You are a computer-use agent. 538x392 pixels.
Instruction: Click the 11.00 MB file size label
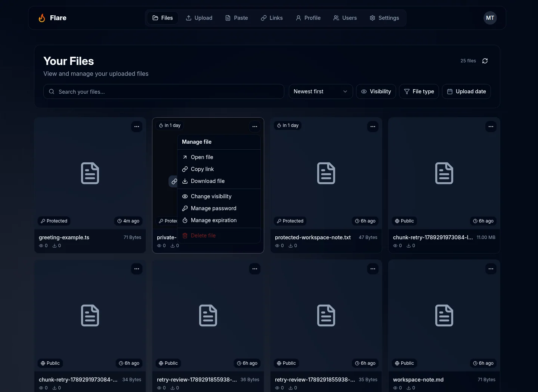pos(486,237)
